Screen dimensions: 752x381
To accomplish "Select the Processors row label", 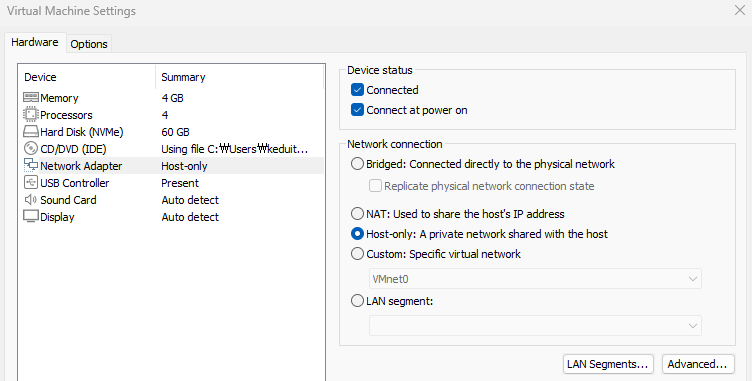I will click(66, 115).
